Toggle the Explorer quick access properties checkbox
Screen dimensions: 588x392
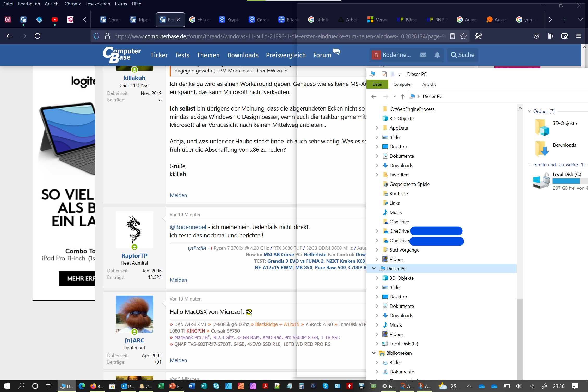point(384,74)
